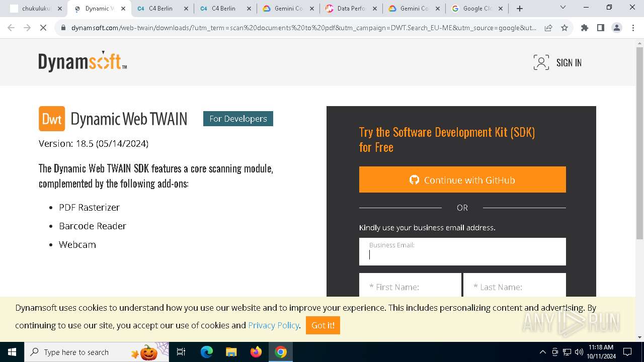Click the browser forward arrow
This screenshot has height=362, width=644.
pyautogui.click(x=27, y=28)
